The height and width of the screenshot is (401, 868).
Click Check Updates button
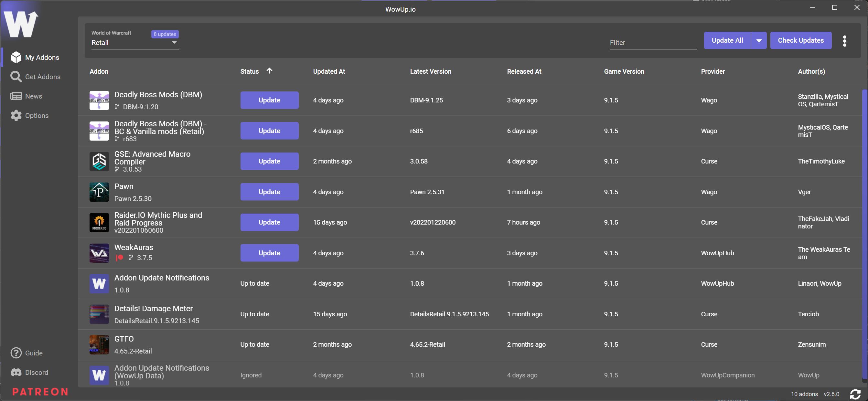(x=801, y=40)
